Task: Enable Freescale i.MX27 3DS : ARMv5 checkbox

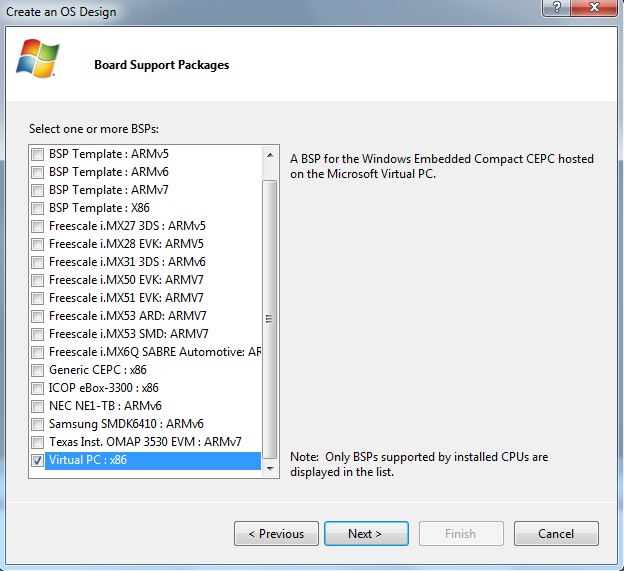Action: point(37,226)
